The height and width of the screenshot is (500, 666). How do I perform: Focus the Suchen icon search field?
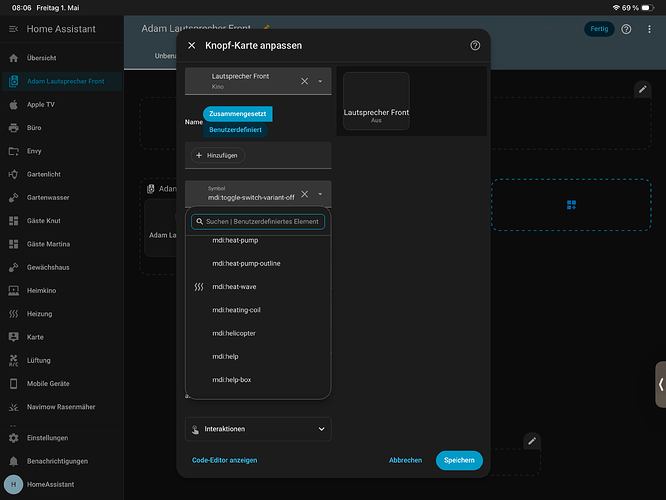(258, 222)
